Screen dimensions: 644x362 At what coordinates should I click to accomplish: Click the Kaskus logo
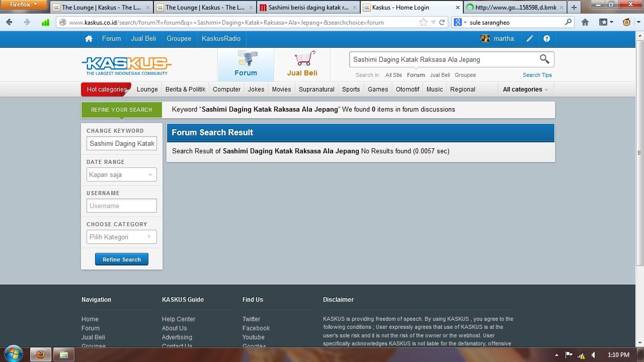(126, 65)
